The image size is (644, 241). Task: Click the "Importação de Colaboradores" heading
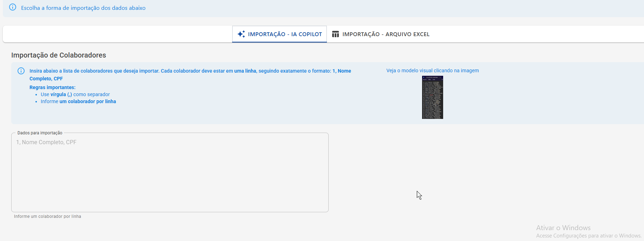pyautogui.click(x=59, y=55)
